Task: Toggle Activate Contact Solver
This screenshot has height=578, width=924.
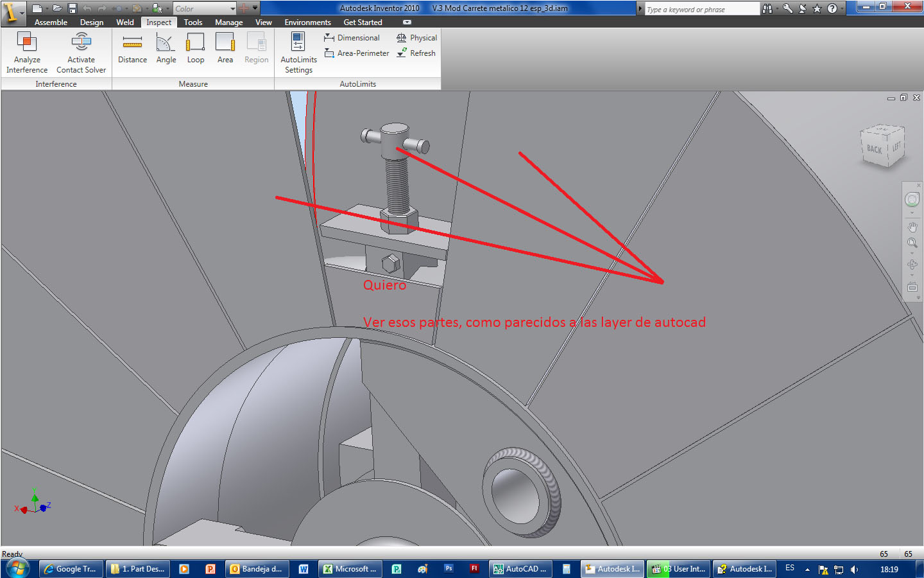Action: click(x=81, y=53)
